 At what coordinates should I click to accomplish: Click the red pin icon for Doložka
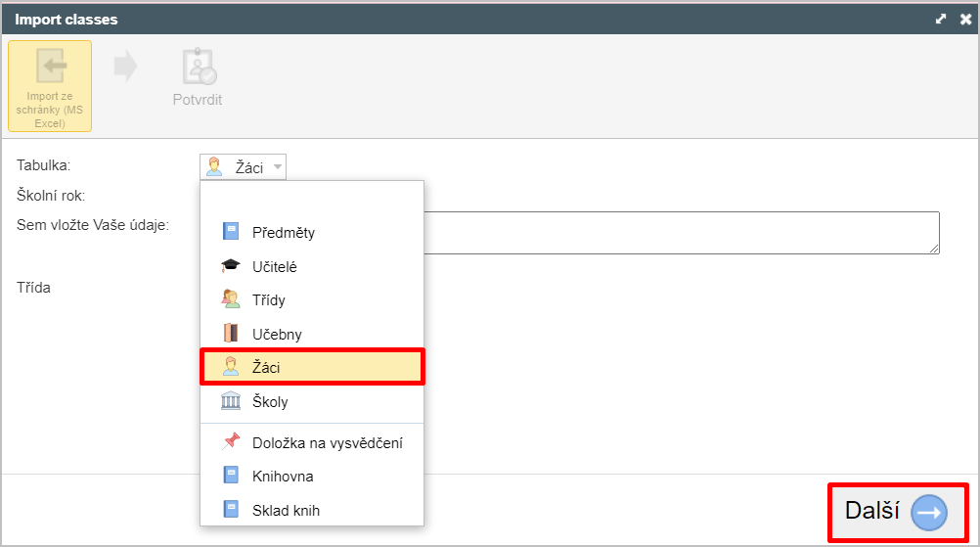point(231,441)
